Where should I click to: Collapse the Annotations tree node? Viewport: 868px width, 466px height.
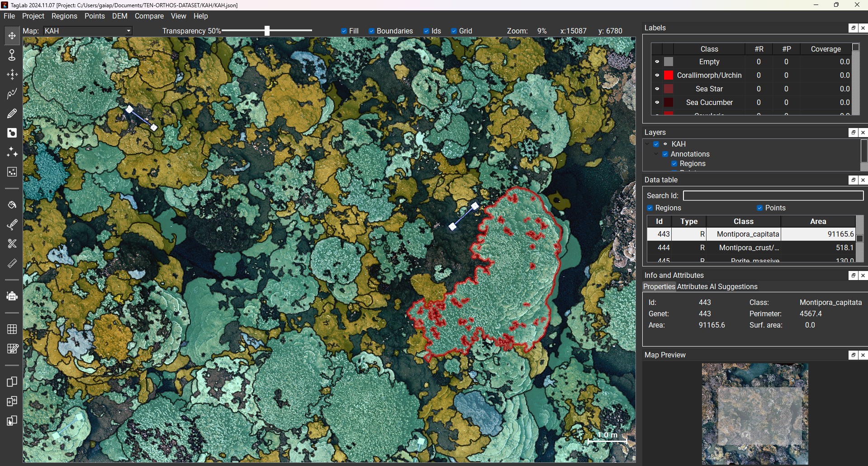coord(656,154)
